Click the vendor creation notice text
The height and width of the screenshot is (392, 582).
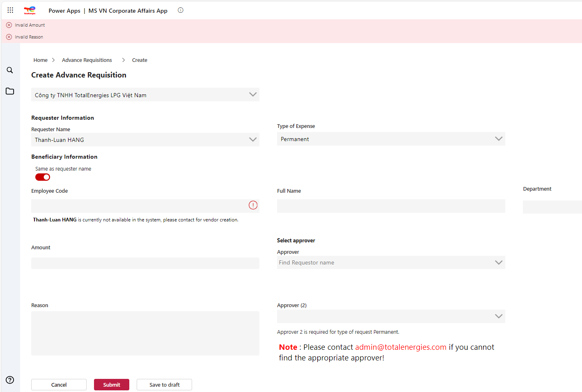point(136,220)
